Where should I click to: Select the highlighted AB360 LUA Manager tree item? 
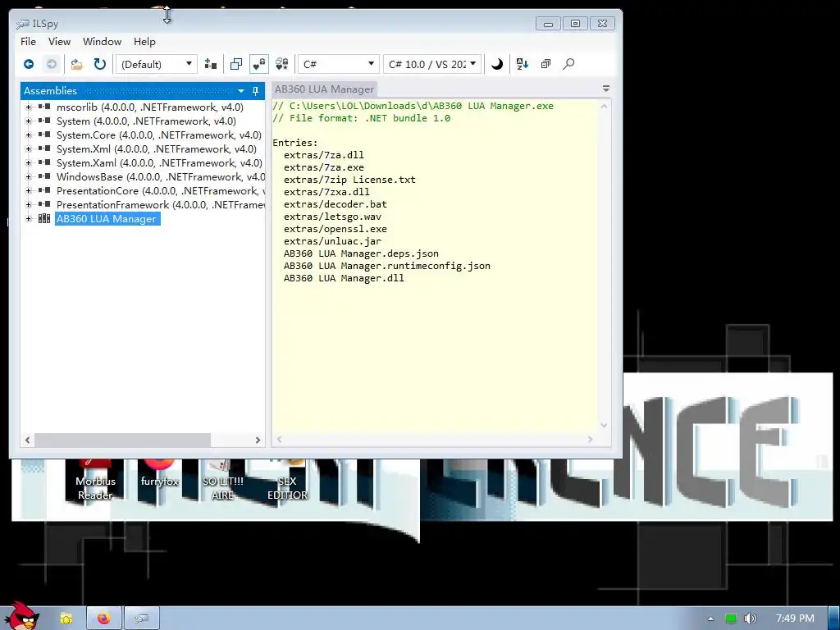(107, 218)
